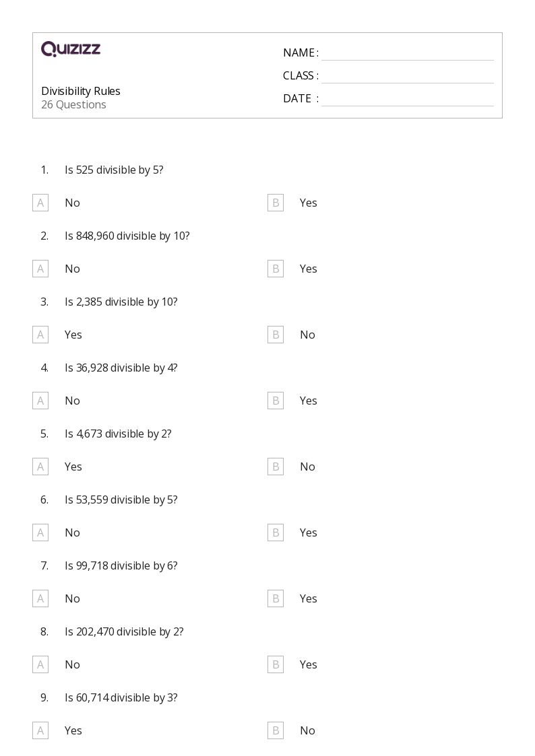Tick box B Yes for question 8

[276, 664]
